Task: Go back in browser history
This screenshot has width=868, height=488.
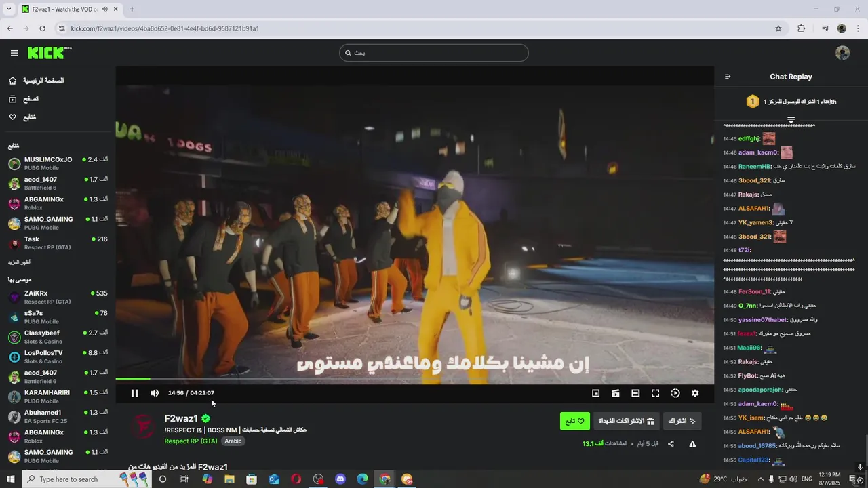Action: (9, 28)
